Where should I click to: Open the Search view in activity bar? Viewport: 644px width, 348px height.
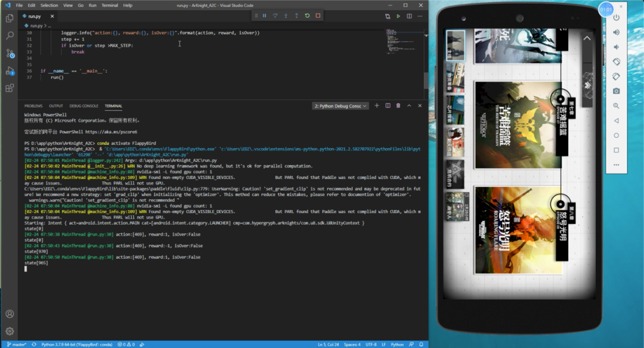pyautogui.click(x=10, y=36)
